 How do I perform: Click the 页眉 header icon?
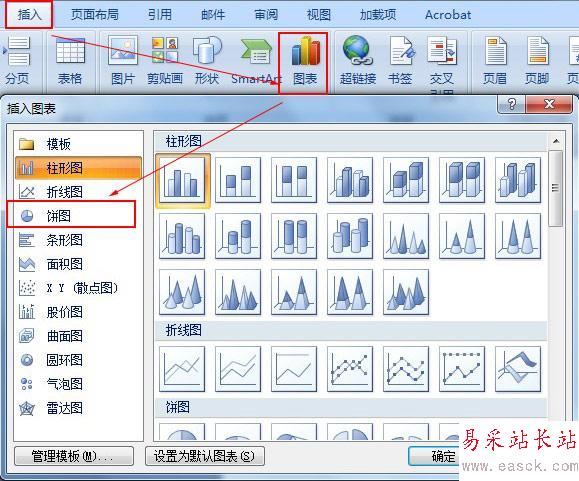coord(495,61)
